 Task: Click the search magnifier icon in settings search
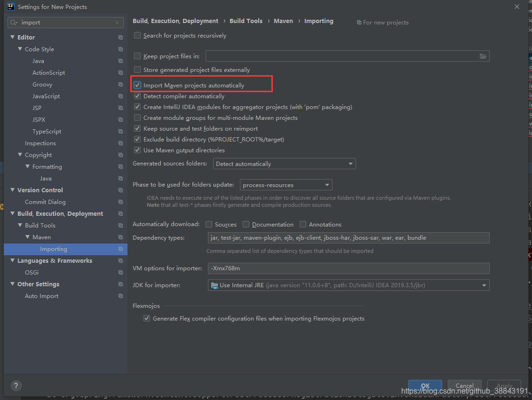click(x=14, y=23)
